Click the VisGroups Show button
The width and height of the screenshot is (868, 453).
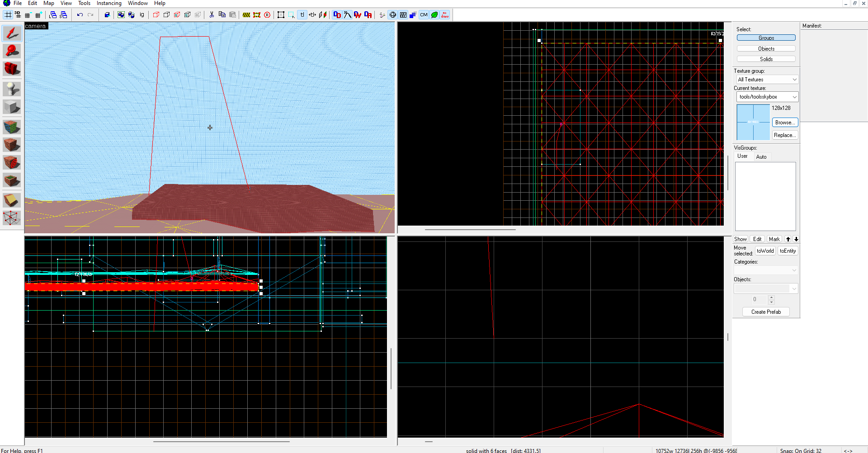click(x=741, y=239)
